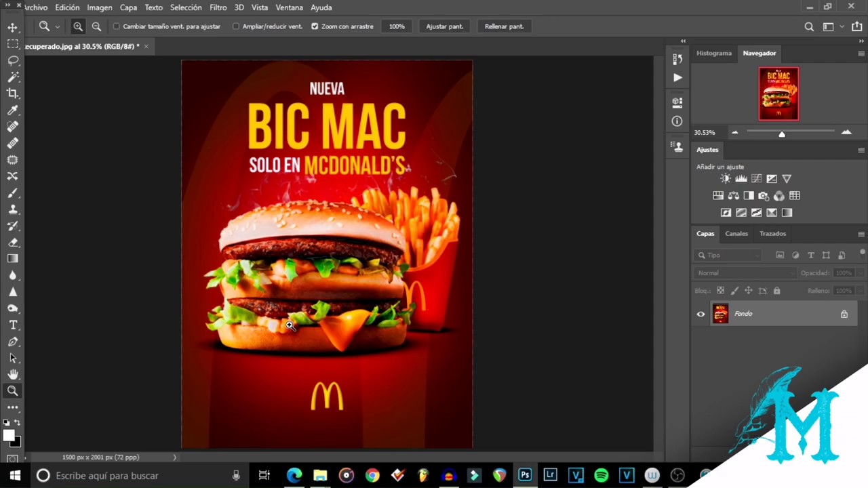The height and width of the screenshot is (488, 868).
Task: Switch to the Histograma tab
Action: pos(714,53)
